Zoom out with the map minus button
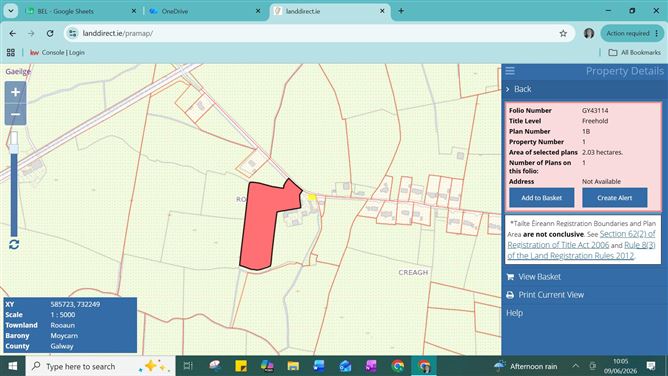668x376 pixels. (x=15, y=115)
